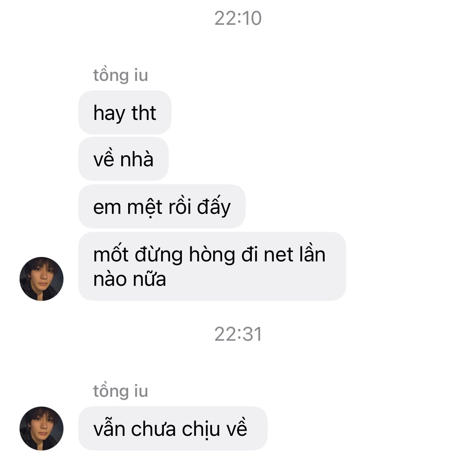Click the word 'tht' in the first bubble
The width and height of the screenshot is (476, 457).
(x=144, y=113)
